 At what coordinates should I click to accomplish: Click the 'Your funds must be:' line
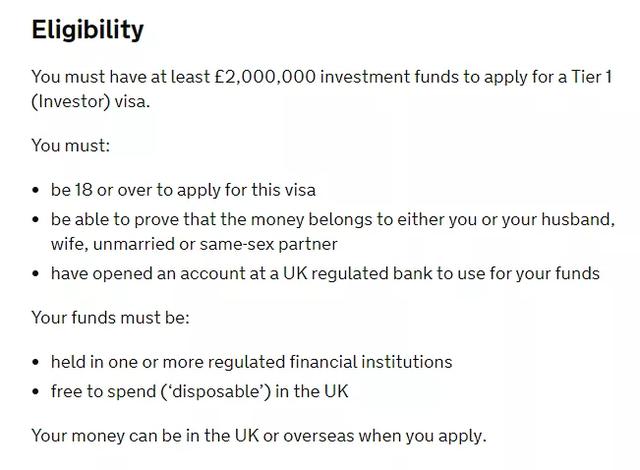point(111,318)
